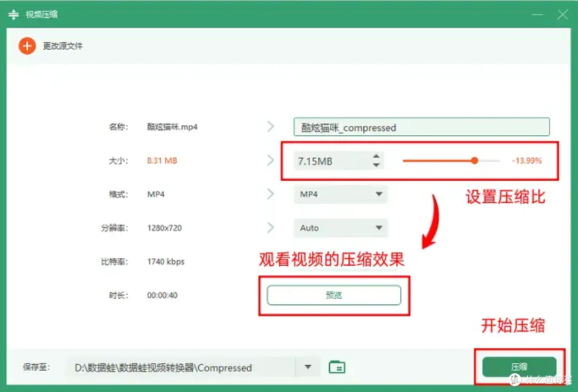The height and width of the screenshot is (392, 578).
Task: Click the arrow chevron in the 格式 row
Action: [x=271, y=194]
